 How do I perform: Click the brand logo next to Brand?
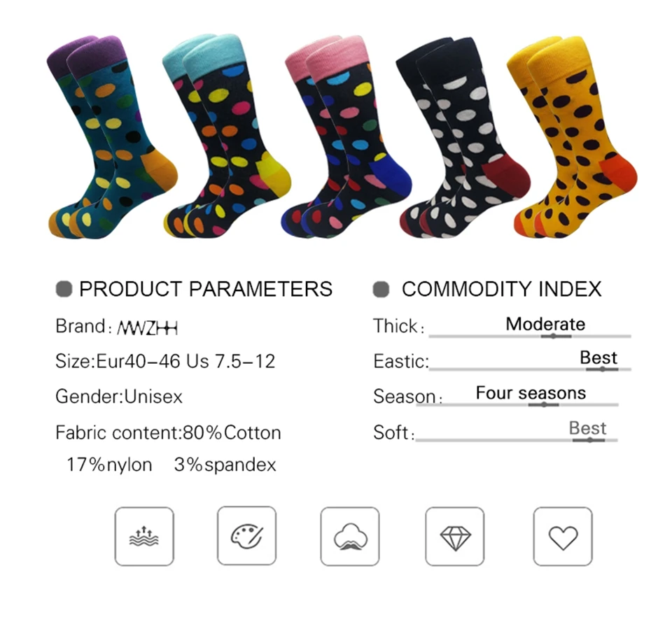click(x=148, y=328)
